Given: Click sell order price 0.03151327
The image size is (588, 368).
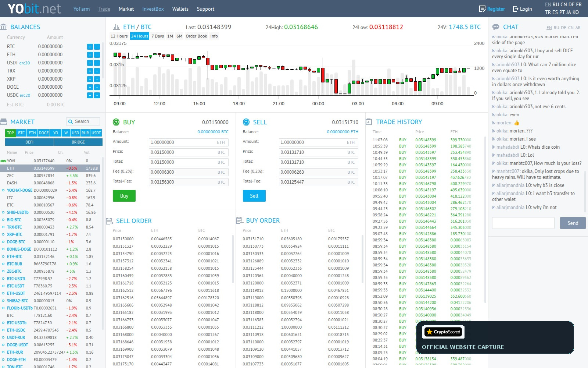Looking at the screenshot, I should pos(123,246).
